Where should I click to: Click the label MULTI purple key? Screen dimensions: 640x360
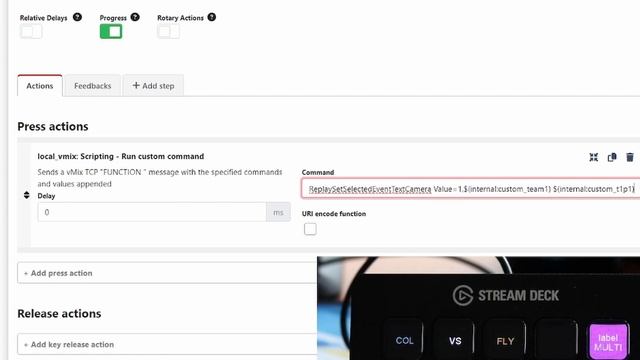pyautogui.click(x=608, y=342)
